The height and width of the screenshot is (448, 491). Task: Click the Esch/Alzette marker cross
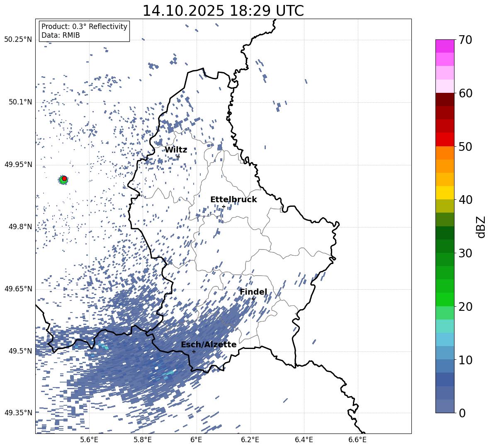(x=194, y=351)
